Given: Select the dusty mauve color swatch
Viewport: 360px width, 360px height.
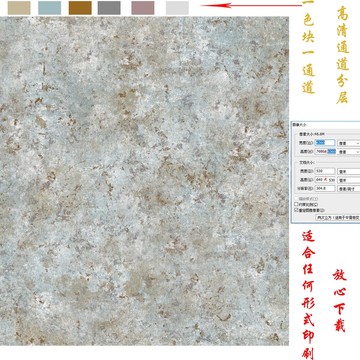Looking at the screenshot, I should tap(143, 8).
